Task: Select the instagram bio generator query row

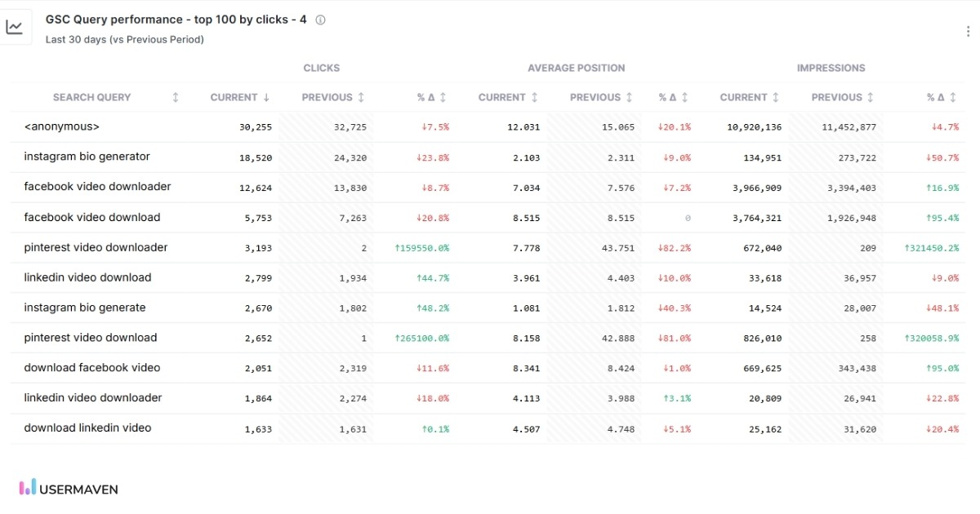Action: pyautogui.click(x=87, y=157)
